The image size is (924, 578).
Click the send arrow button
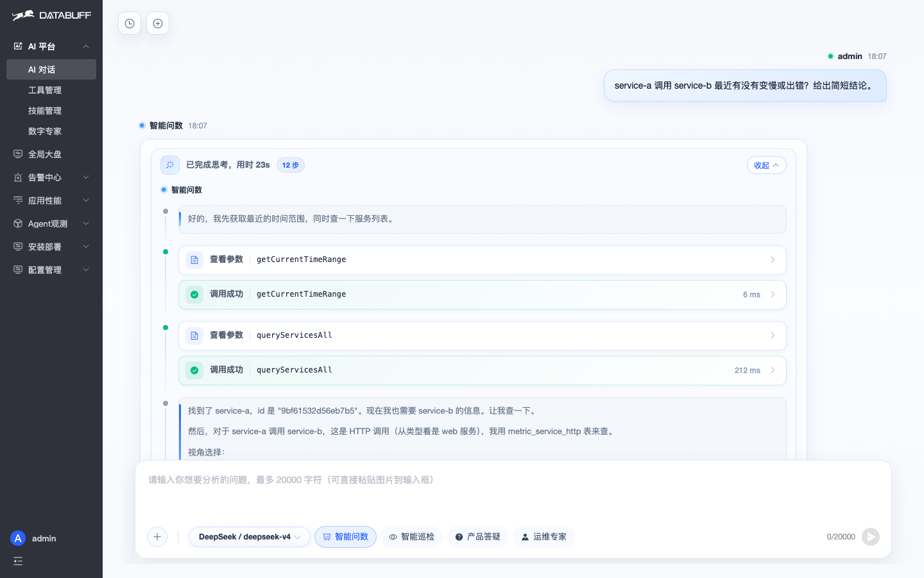[x=871, y=537]
